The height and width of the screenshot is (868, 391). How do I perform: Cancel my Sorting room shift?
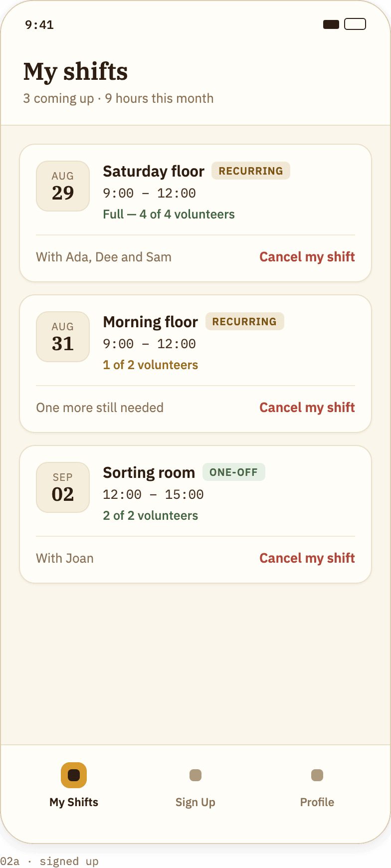[x=307, y=558]
